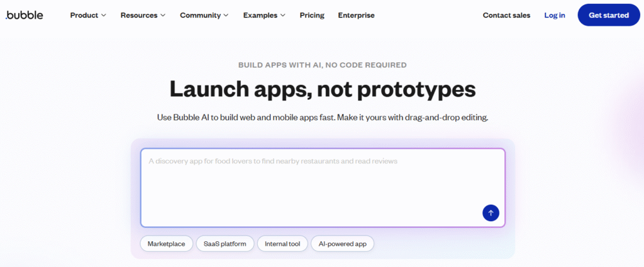Screen dimensions: 644x267
Task: Click the Bubble logo
Action: (x=25, y=15)
